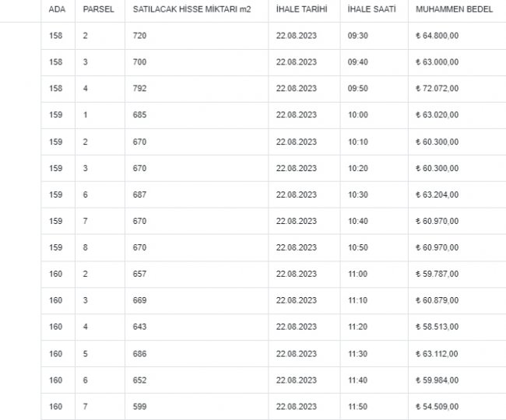Click the 10:00 auction time cell

coord(360,115)
